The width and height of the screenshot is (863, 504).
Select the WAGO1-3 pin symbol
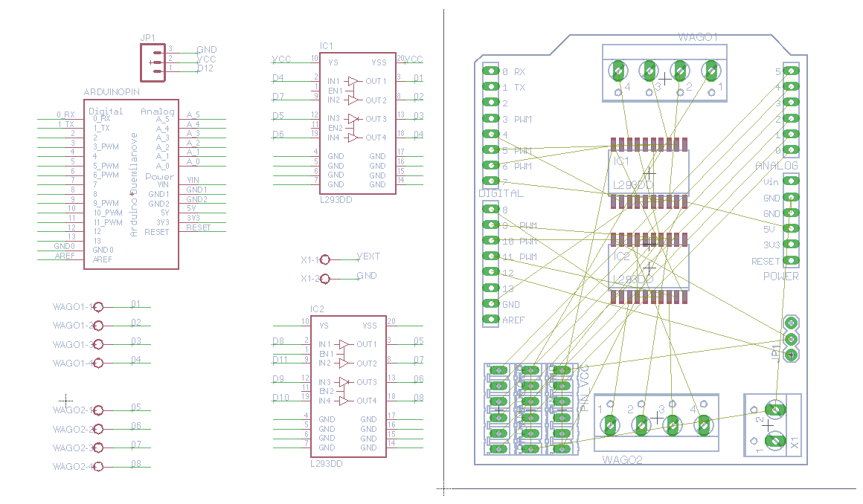[98, 344]
